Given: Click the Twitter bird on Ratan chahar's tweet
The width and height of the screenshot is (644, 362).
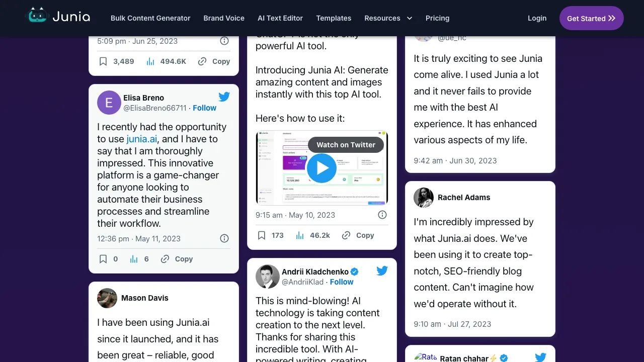Looking at the screenshot, I should click(541, 357).
